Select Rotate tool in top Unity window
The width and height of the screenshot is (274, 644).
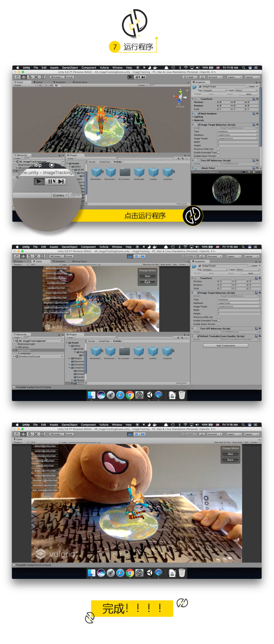[30, 77]
